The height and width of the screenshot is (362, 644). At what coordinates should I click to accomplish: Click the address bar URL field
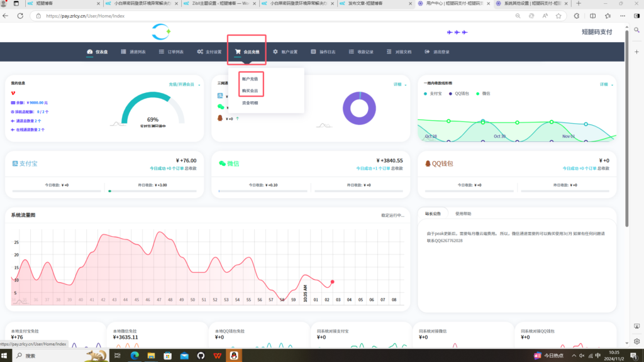pyautogui.click(x=271, y=16)
